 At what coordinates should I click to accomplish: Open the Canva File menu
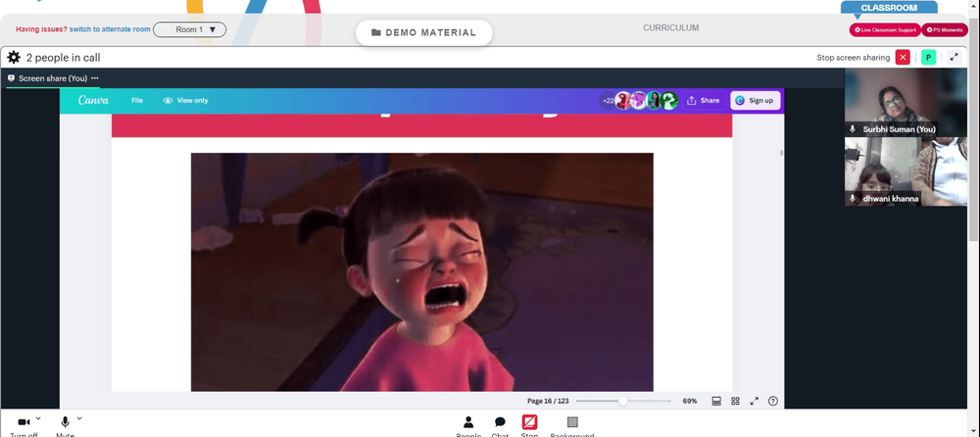(x=137, y=100)
